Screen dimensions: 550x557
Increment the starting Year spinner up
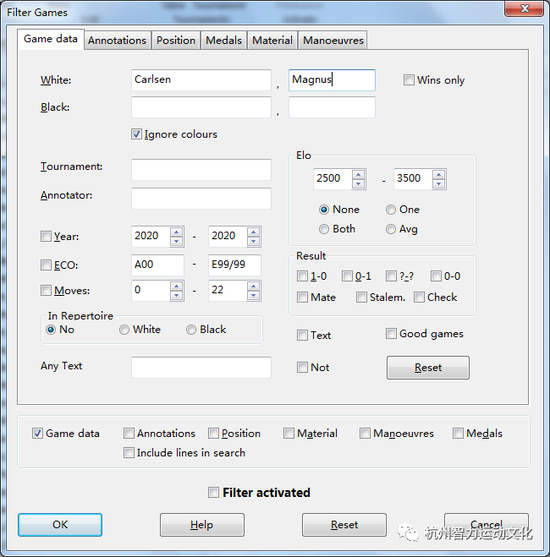point(177,232)
